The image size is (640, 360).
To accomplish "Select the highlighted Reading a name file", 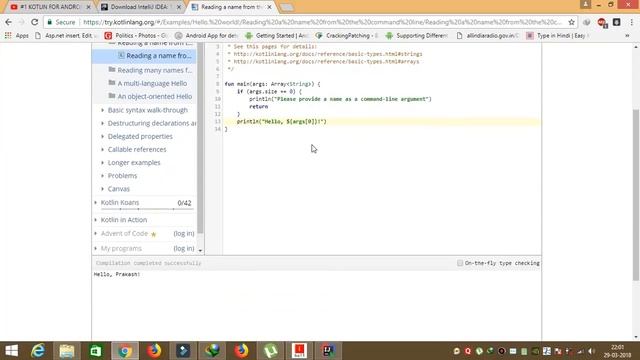I will 144,56.
